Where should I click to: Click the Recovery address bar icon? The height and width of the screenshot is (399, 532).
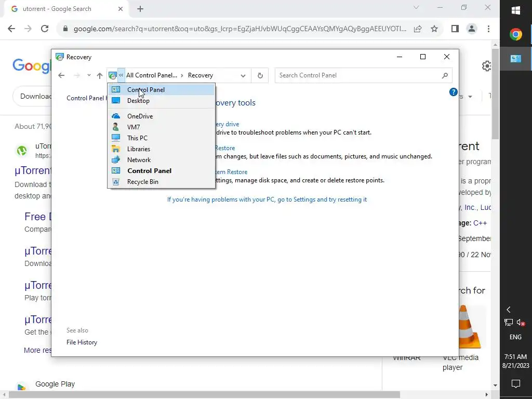coord(112,76)
